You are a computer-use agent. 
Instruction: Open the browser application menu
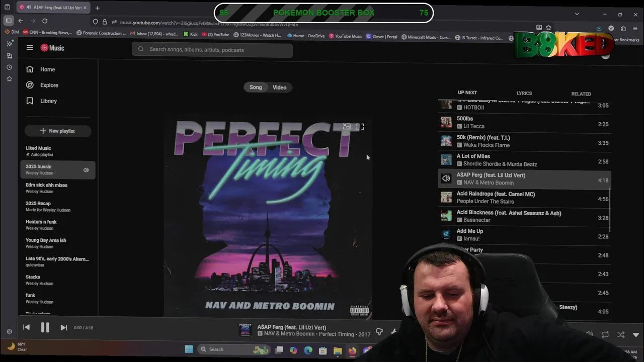tap(636, 29)
